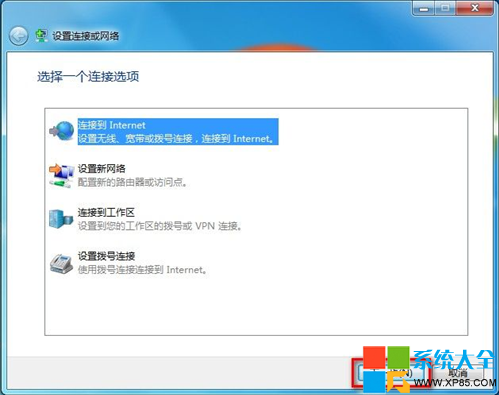Click the network wizard icon beside the title

[41, 36]
